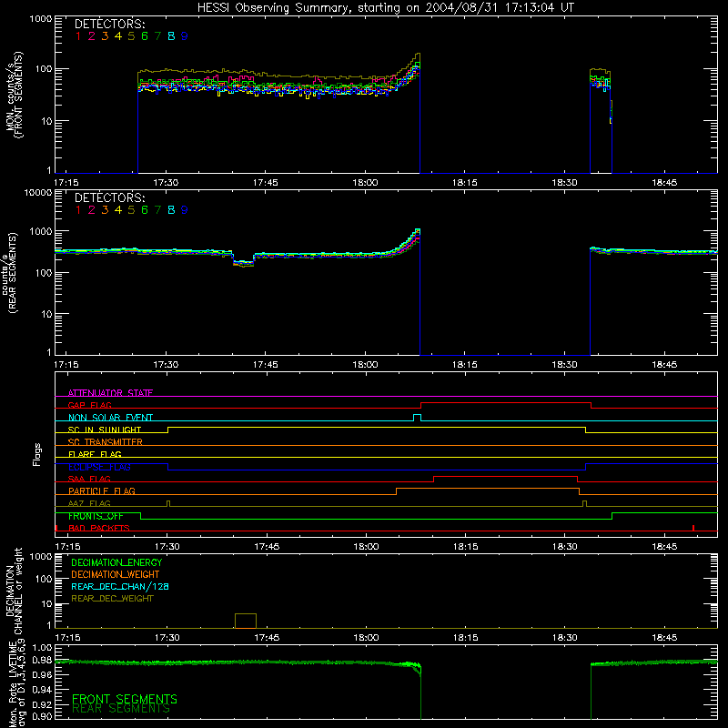728x728 pixels.
Task: Select olive detector 5 in front segments legend
Action: point(131,36)
